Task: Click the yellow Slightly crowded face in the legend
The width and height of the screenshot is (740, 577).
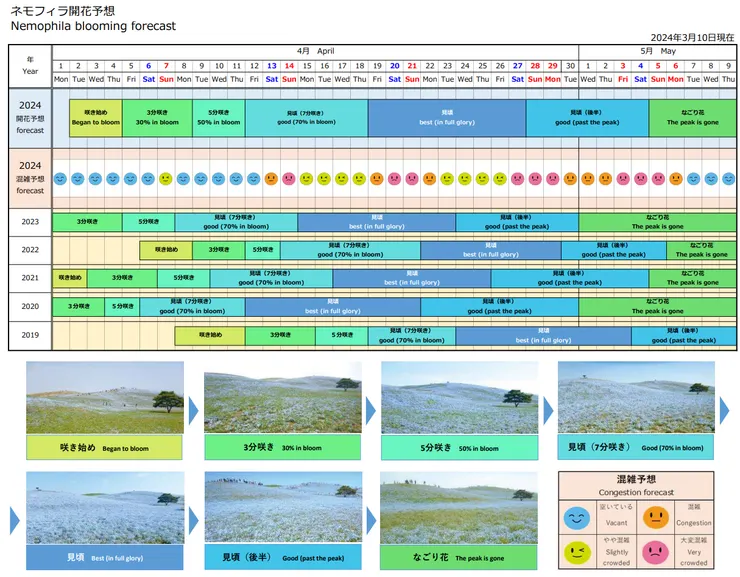Action: tap(577, 552)
